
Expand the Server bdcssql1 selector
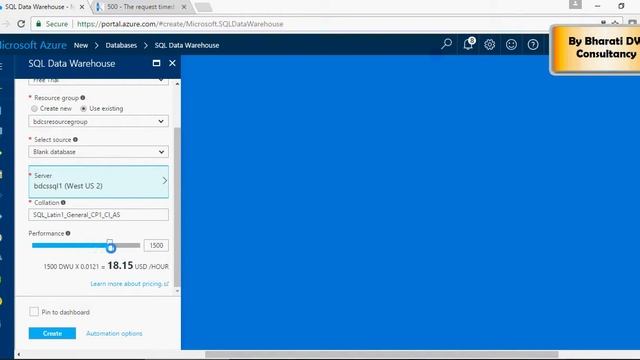pos(98,182)
